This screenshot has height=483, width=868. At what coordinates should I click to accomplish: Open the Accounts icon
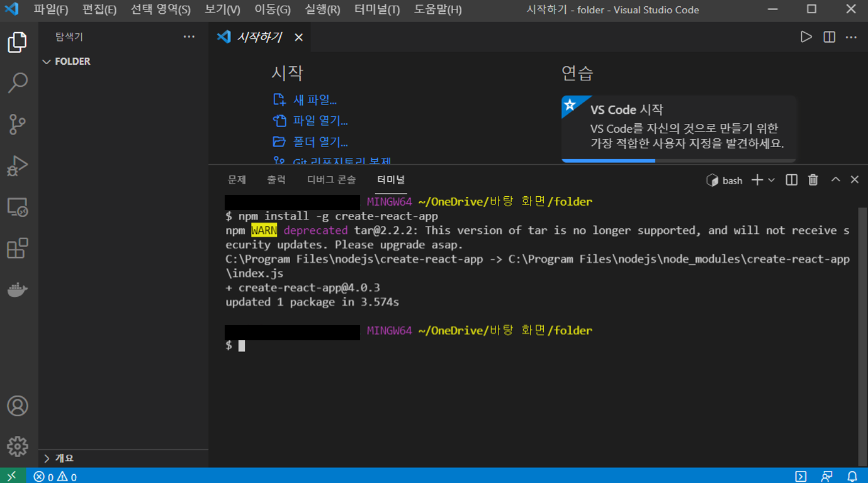click(x=18, y=406)
